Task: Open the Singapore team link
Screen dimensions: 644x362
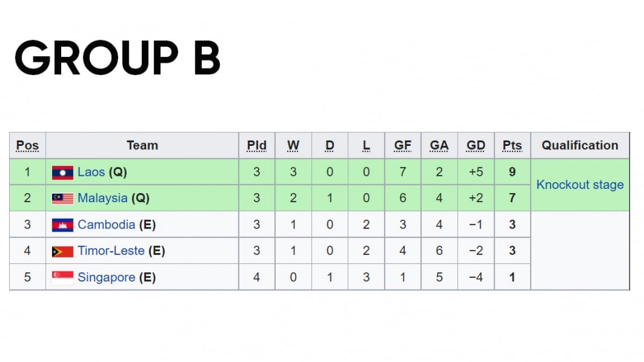Action: pyautogui.click(x=106, y=277)
